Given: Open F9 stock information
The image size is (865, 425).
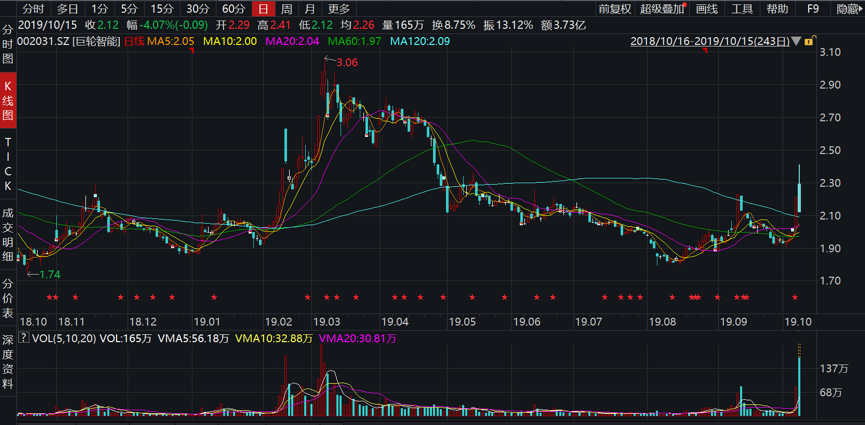Looking at the screenshot, I should [x=813, y=9].
